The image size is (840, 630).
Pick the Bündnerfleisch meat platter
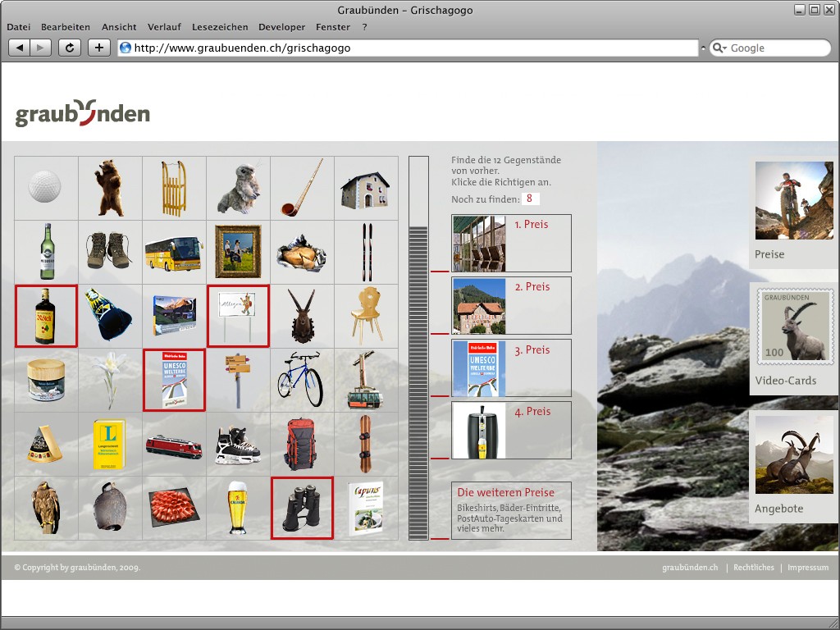coord(174,506)
